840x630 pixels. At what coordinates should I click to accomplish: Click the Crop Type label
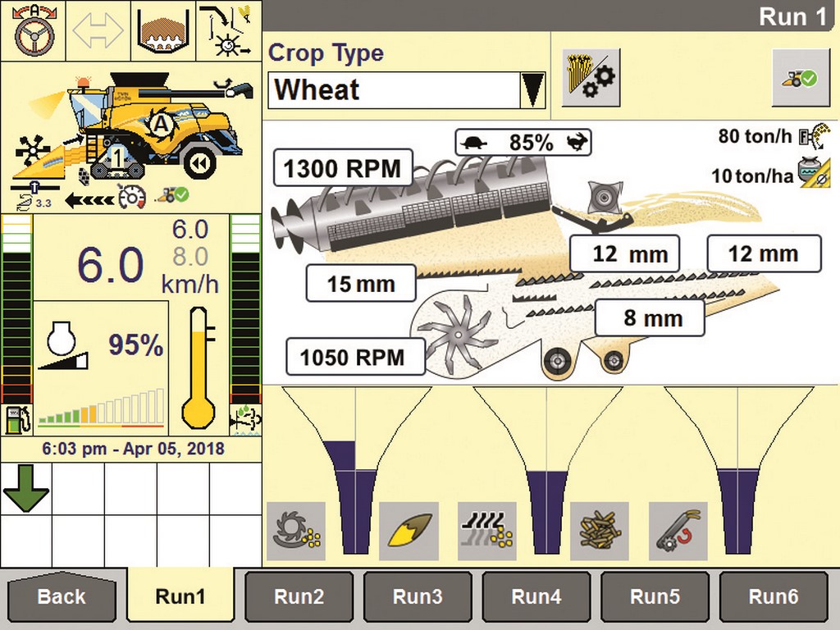(x=326, y=52)
